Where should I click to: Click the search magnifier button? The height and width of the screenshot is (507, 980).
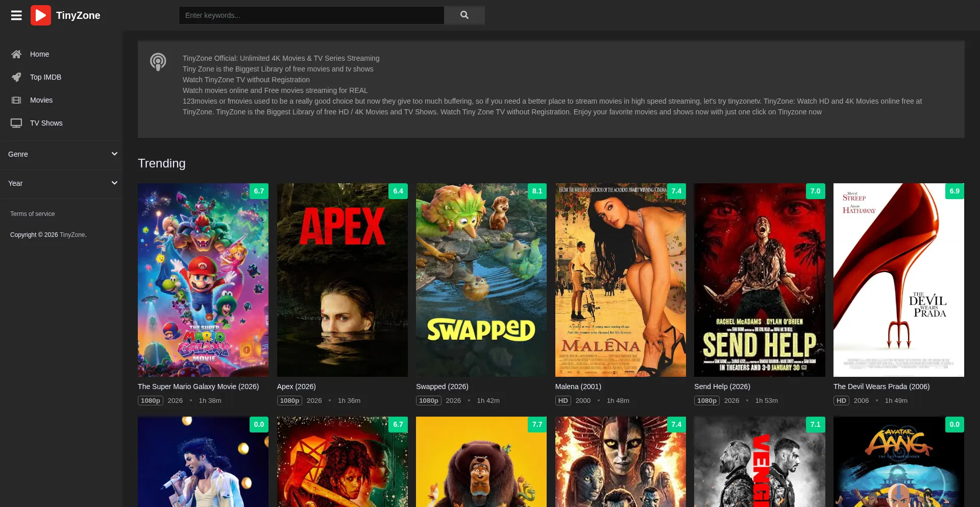[464, 15]
